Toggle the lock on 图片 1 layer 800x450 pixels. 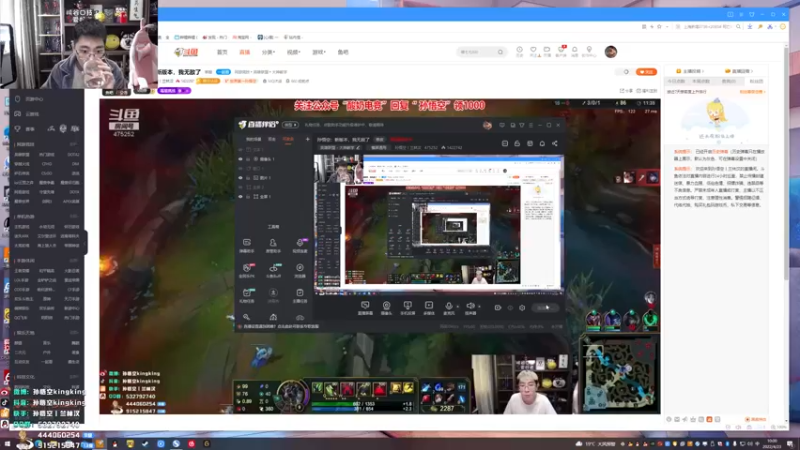(248, 178)
